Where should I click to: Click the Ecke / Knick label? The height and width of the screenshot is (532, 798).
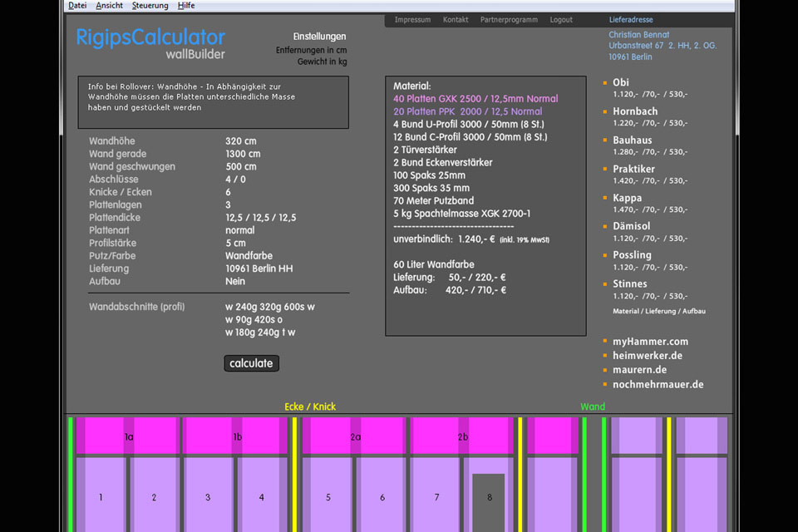[310, 406]
